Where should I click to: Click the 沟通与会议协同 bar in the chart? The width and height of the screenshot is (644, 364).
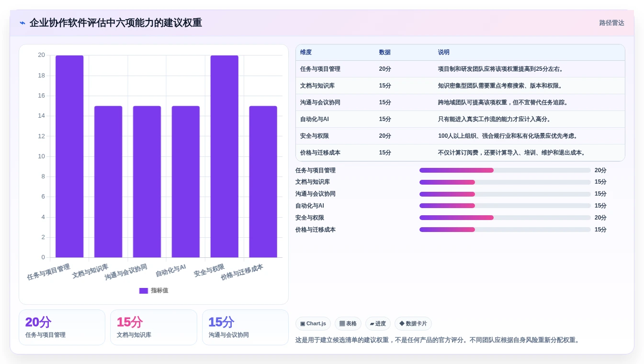click(x=147, y=182)
